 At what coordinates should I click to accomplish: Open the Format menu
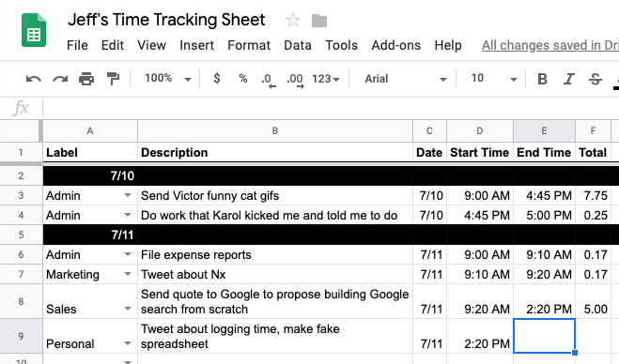click(249, 45)
